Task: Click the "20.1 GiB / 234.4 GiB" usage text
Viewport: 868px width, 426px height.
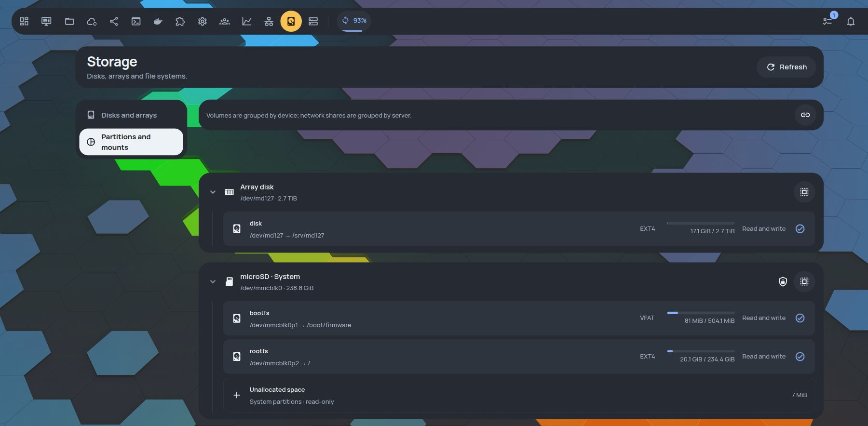Action: point(707,359)
